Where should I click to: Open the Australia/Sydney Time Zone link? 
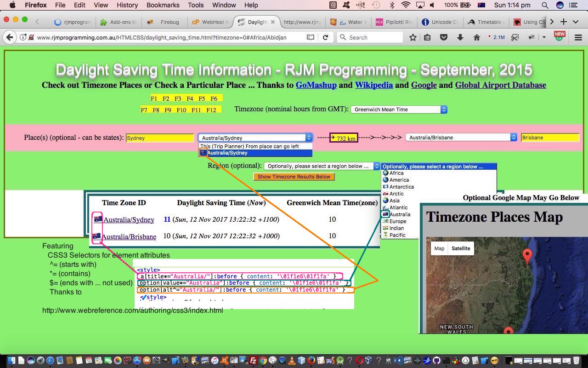pos(129,220)
